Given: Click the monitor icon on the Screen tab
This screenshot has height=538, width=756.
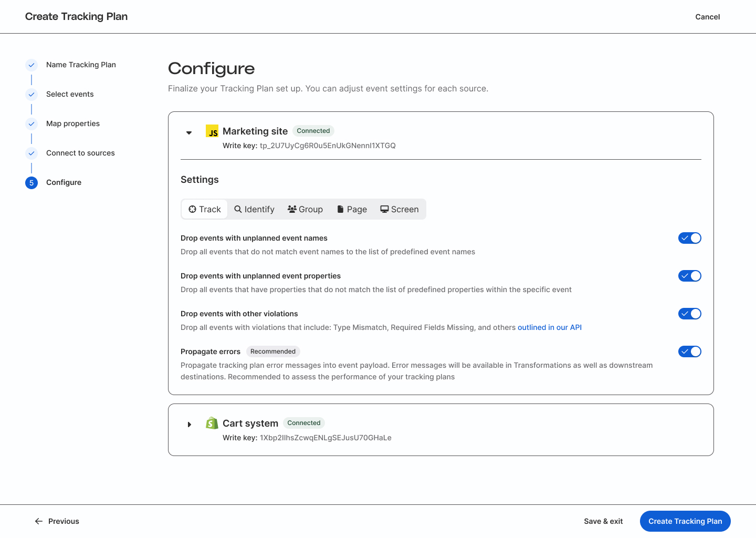Looking at the screenshot, I should pos(385,209).
